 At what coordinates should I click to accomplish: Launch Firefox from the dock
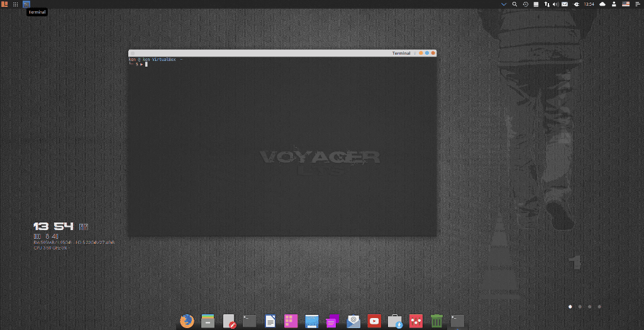[x=187, y=321]
